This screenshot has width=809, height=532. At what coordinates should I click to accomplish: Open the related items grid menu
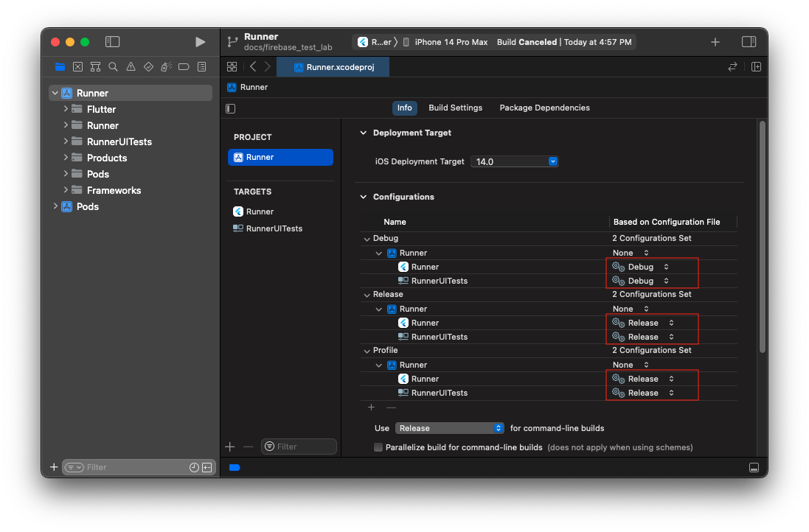pyautogui.click(x=232, y=67)
